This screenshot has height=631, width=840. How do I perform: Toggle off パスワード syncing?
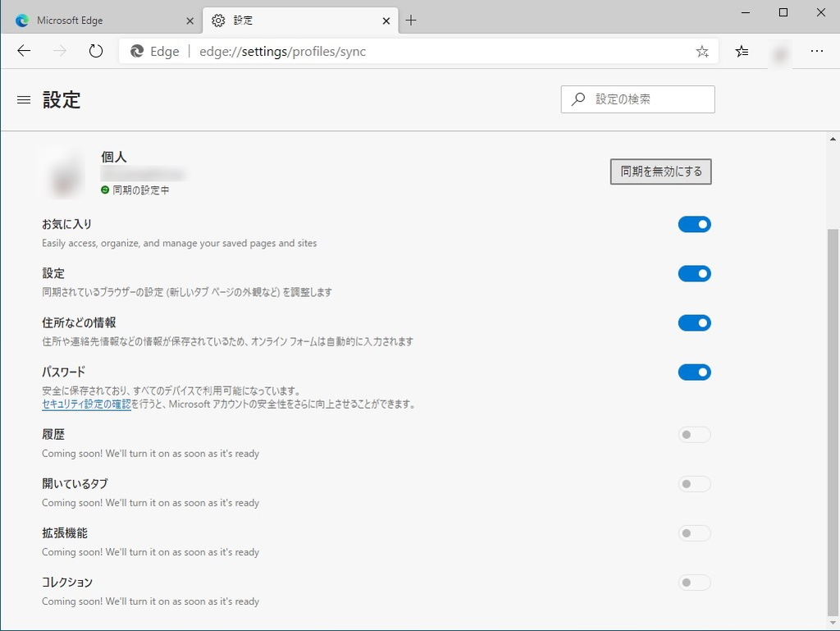(x=694, y=372)
